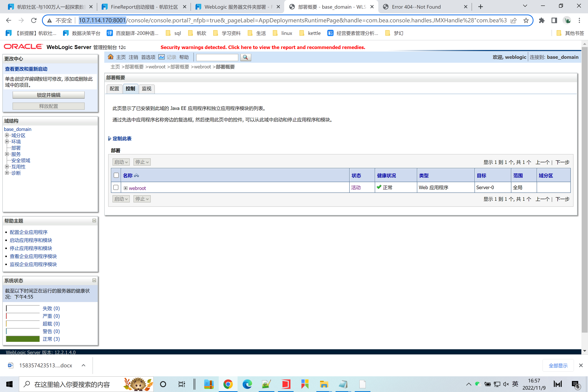The image size is (588, 392).
Task: Open Chrome three-dot menu
Action: (579, 21)
